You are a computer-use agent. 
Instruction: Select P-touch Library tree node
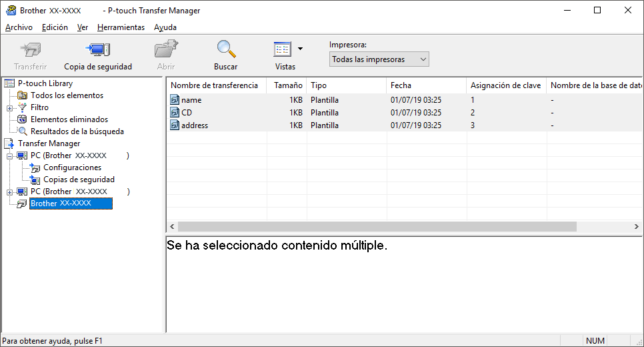coord(45,83)
